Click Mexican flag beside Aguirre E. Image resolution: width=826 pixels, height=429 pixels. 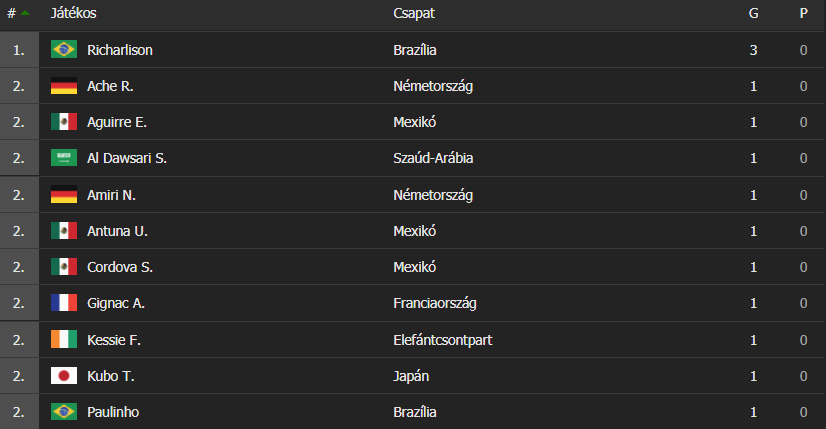pos(64,122)
